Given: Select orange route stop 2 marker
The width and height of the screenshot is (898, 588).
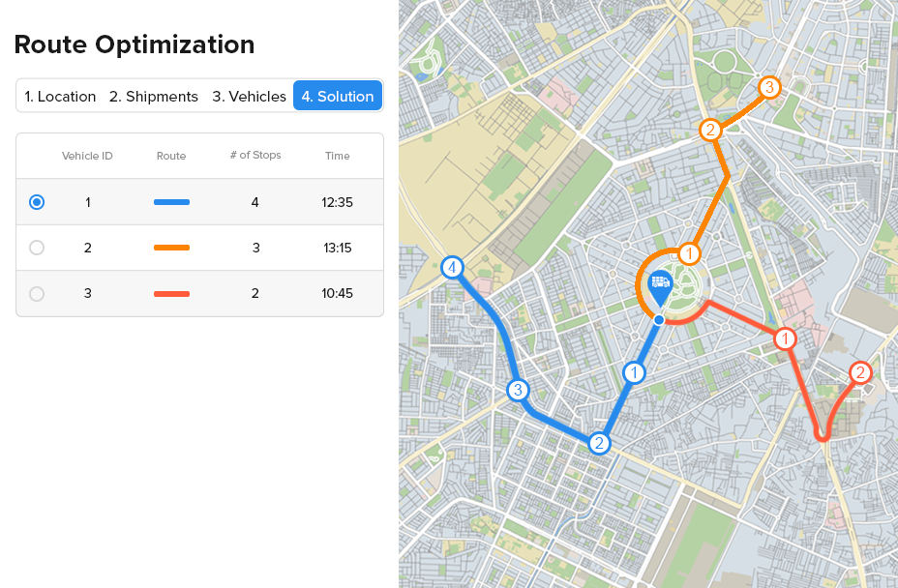Looking at the screenshot, I should [x=710, y=130].
